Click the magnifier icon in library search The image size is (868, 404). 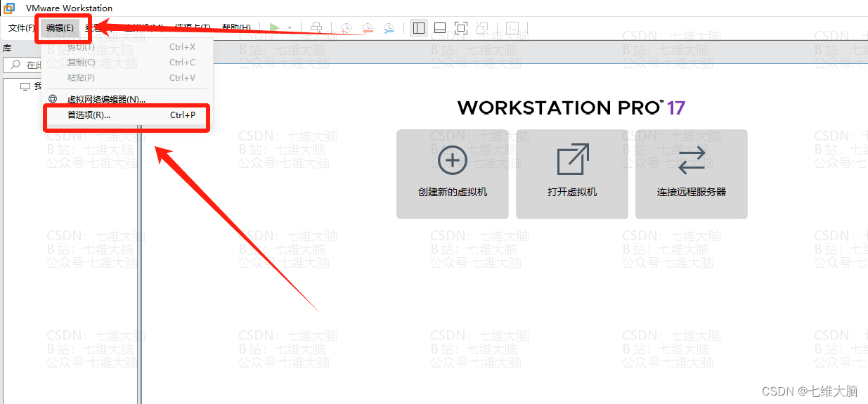click(x=15, y=65)
